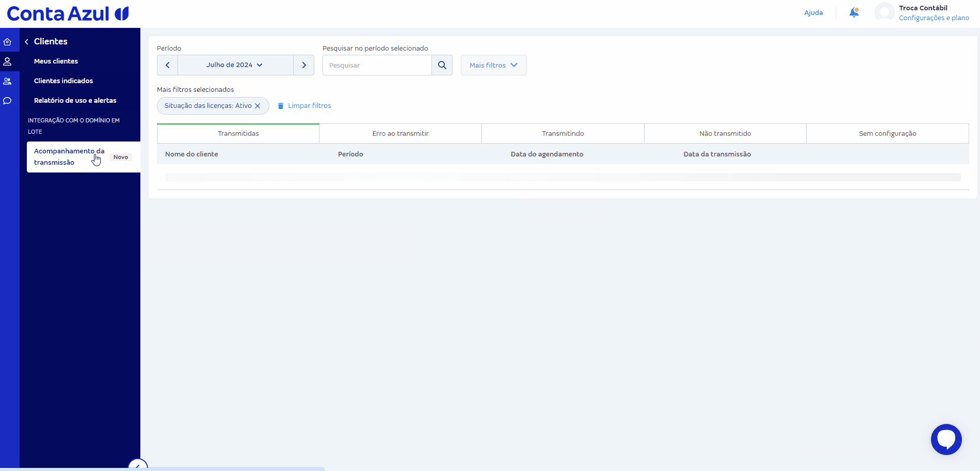This screenshot has width=980, height=471.
Task: Switch to the Não transmitido tab
Action: (x=725, y=133)
